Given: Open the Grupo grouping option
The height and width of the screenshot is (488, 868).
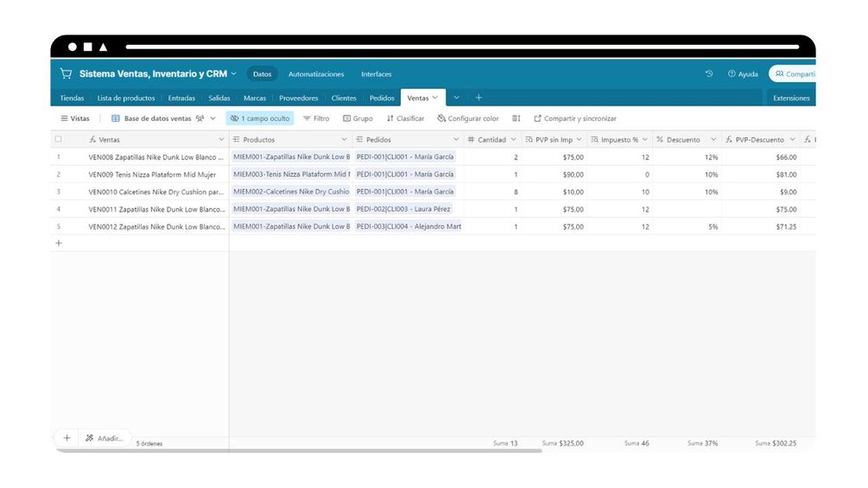Looking at the screenshot, I should pos(358,118).
